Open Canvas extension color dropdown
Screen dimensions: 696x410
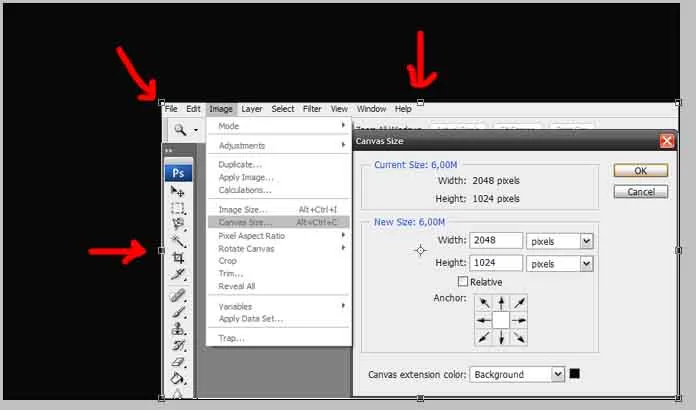[x=558, y=374]
